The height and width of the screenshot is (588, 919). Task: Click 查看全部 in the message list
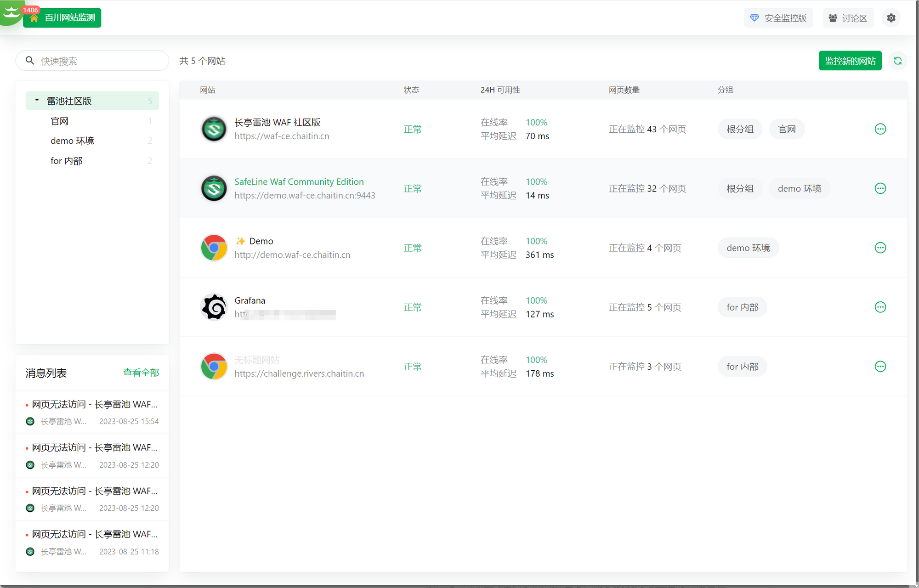click(x=141, y=373)
